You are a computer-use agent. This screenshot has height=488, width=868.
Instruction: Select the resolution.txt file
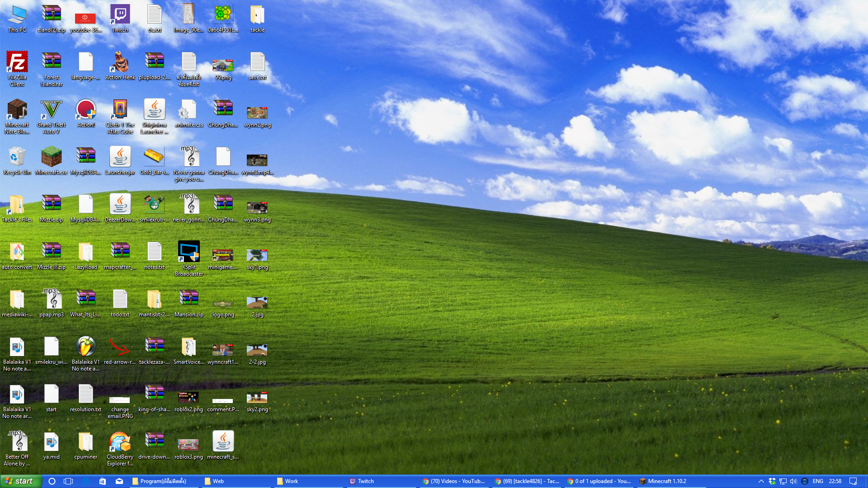coord(86,398)
